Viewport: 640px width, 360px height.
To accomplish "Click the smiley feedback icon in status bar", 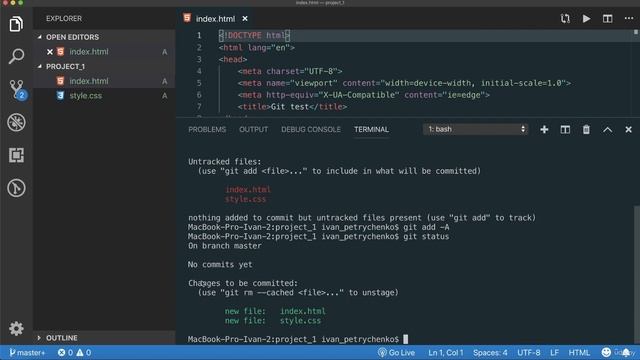I will tap(606, 352).
